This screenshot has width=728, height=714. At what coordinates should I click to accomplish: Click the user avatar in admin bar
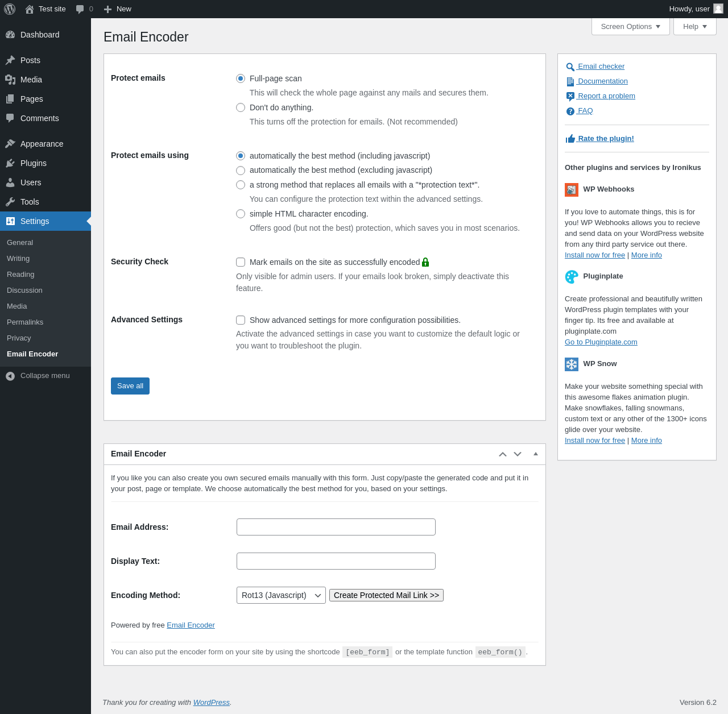(718, 9)
